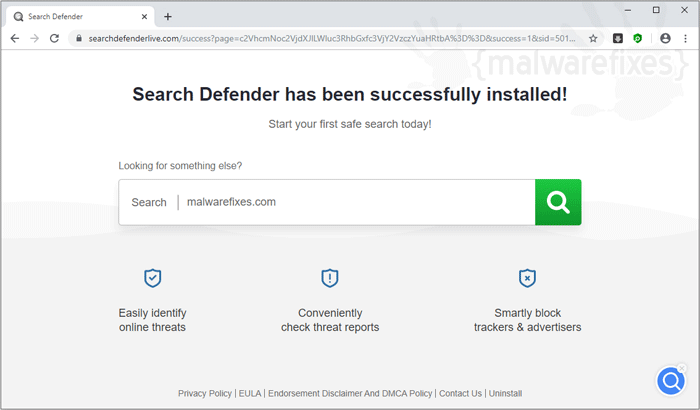Open the Contact Us link
The height and width of the screenshot is (410, 700).
[x=460, y=393]
